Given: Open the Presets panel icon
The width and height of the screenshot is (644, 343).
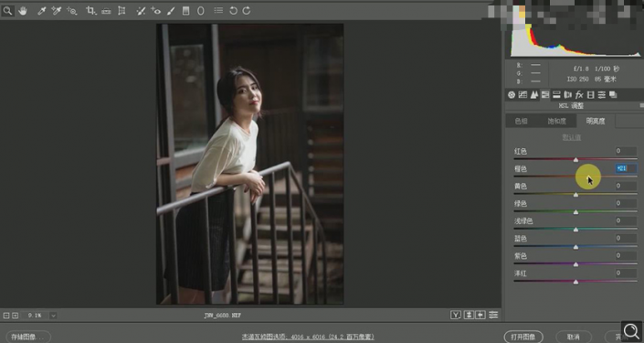Looking at the screenshot, I should click(x=601, y=94).
